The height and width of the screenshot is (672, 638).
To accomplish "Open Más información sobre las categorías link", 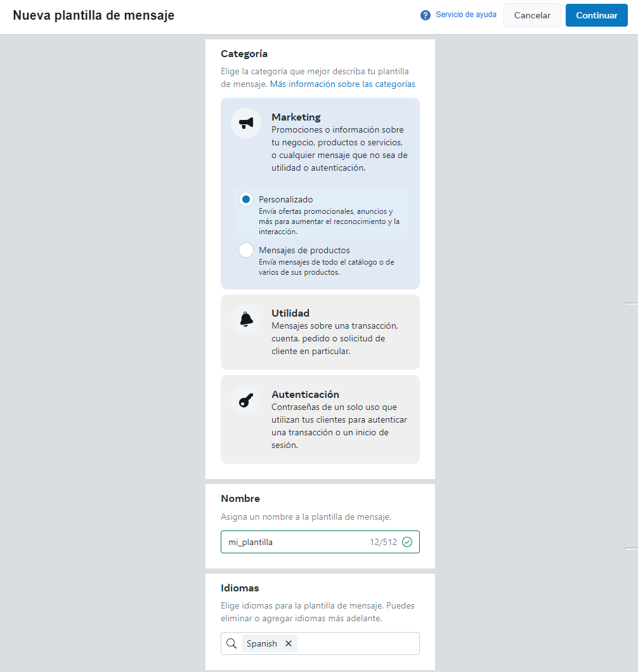I will pyautogui.click(x=342, y=84).
